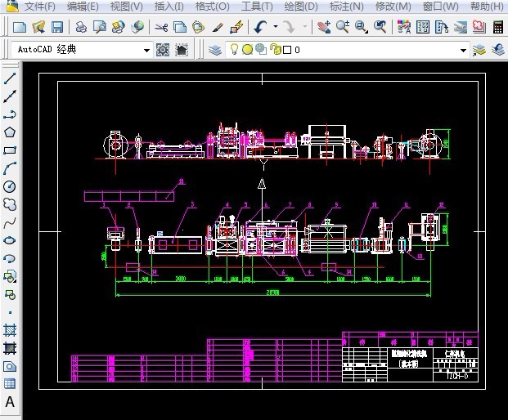Select the Polygon tool
Screen dimensions: 508x420
[x=11, y=132]
